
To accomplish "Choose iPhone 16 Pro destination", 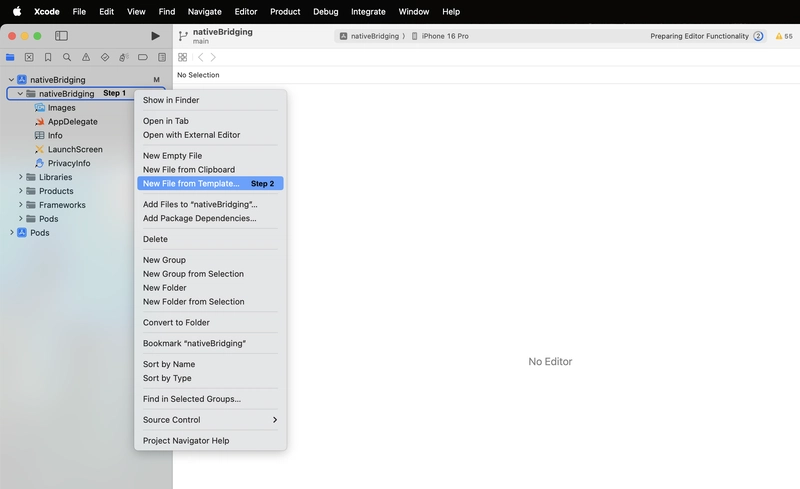I will pyautogui.click(x=440, y=36).
